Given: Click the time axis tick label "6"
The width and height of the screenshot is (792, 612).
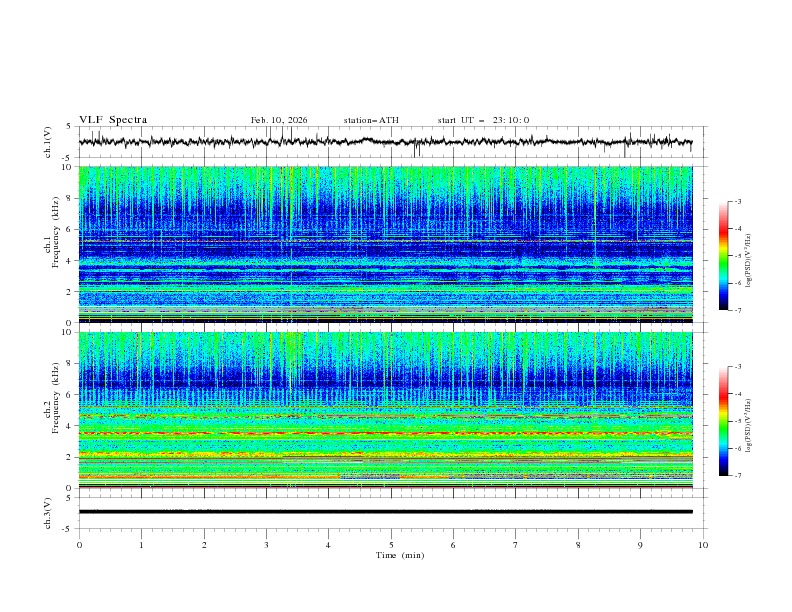Looking at the screenshot, I should pos(453,545).
